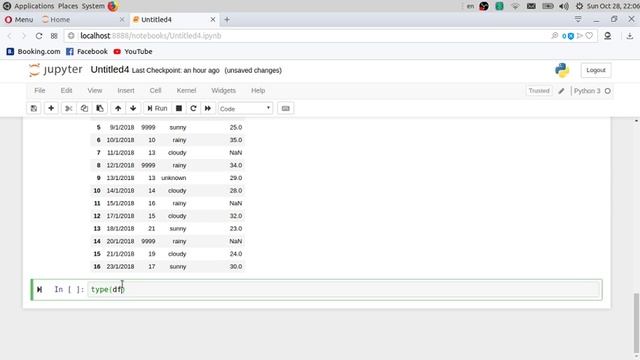Open the YouTube bookmark
The width and height of the screenshot is (640, 360).
coord(133,51)
